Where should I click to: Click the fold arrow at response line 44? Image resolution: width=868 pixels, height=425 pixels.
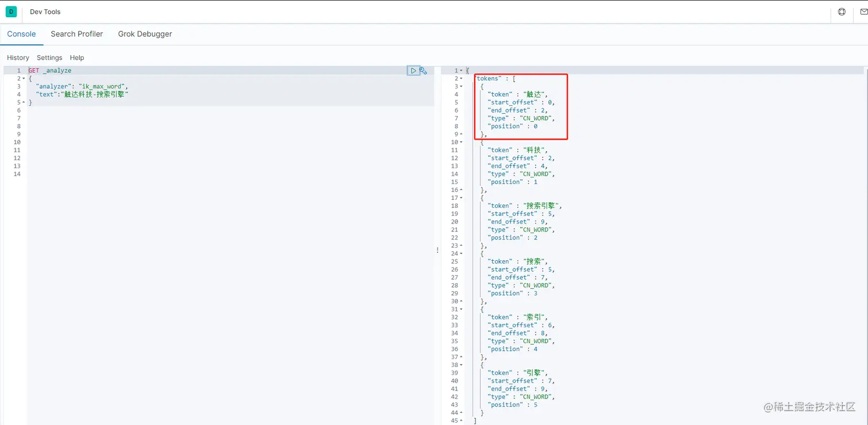[461, 413]
